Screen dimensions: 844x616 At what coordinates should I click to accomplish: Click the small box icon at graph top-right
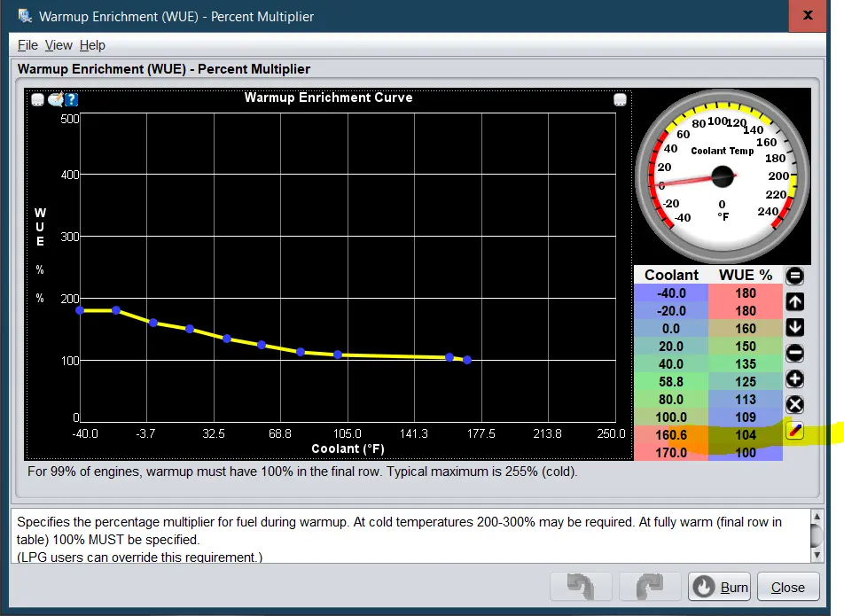620,100
